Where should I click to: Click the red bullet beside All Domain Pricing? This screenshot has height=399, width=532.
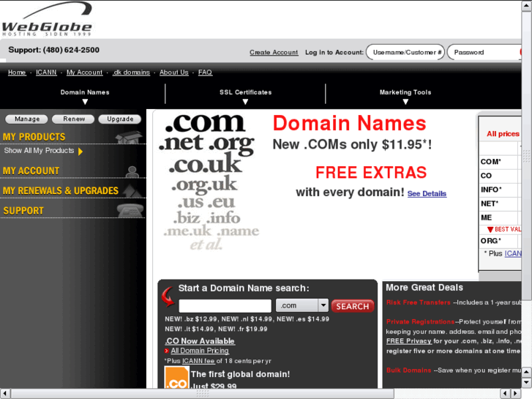(166, 351)
